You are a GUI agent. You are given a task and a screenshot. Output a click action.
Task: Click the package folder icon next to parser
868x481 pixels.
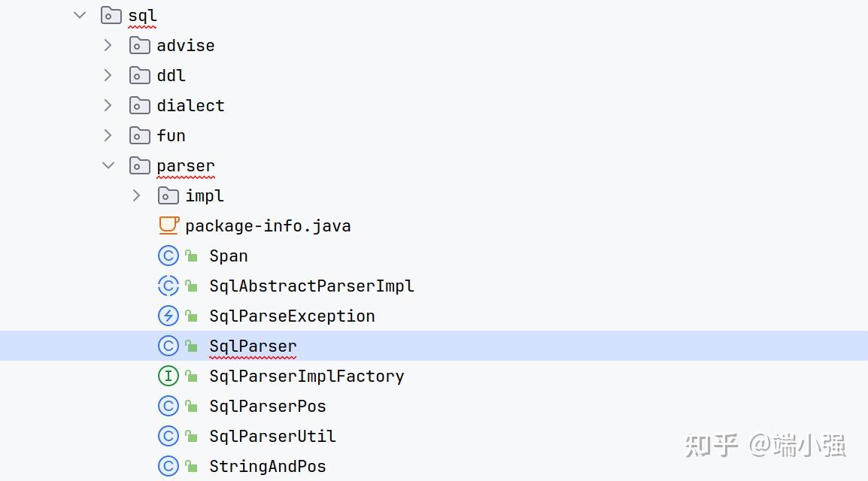140,165
